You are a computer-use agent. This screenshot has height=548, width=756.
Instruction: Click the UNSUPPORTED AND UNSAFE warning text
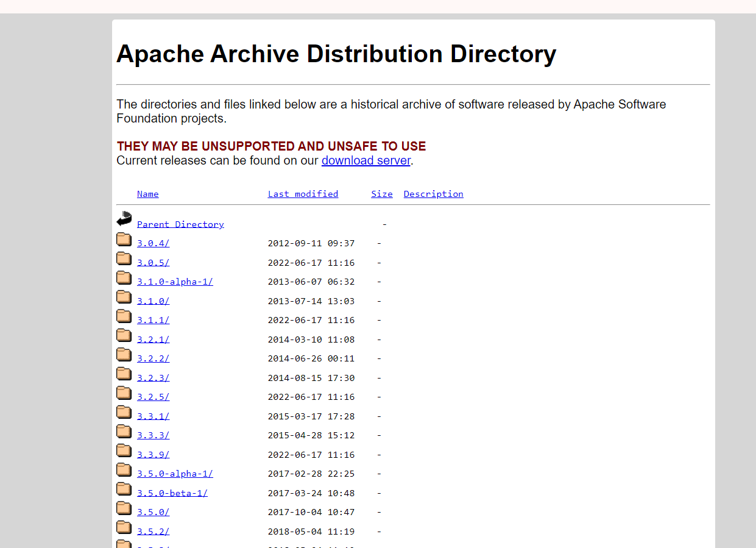(271, 146)
